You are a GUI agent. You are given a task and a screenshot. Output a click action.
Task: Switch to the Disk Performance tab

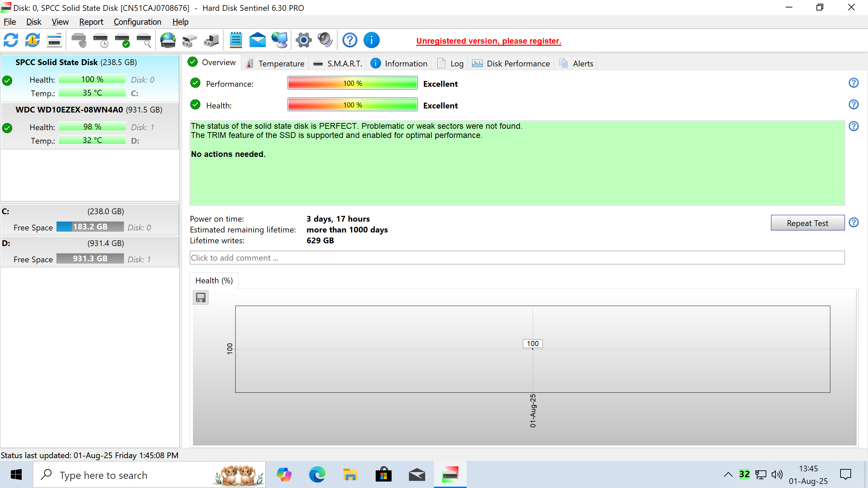point(511,63)
